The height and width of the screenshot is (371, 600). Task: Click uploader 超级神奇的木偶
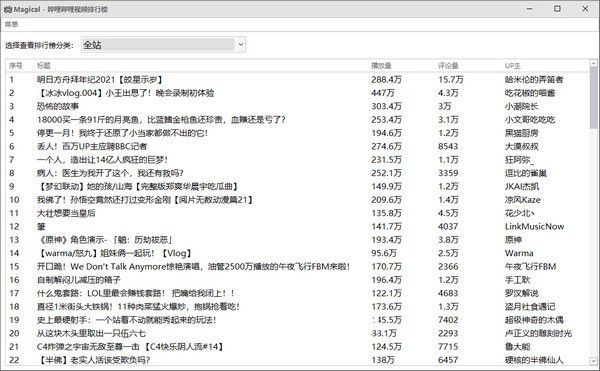(x=534, y=320)
